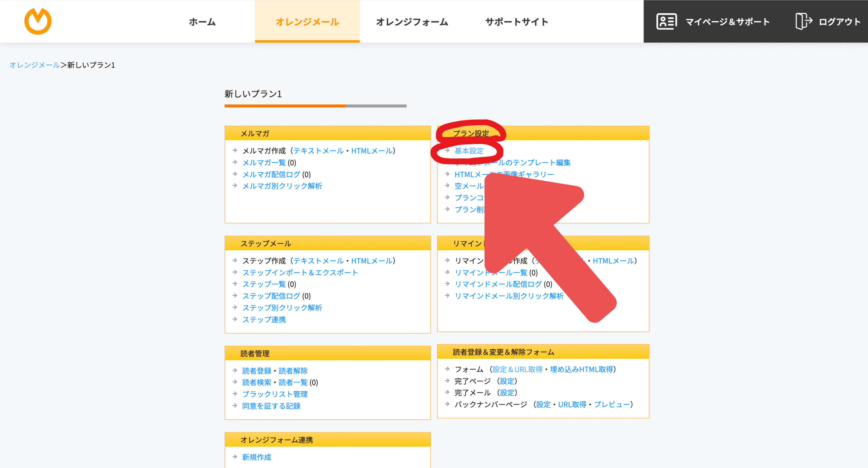
Task: Open 埋め込みHTML取得 link
Action: coord(581,369)
